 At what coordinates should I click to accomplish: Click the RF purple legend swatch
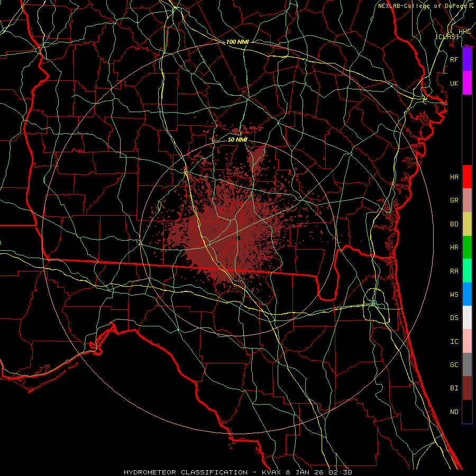pos(467,59)
